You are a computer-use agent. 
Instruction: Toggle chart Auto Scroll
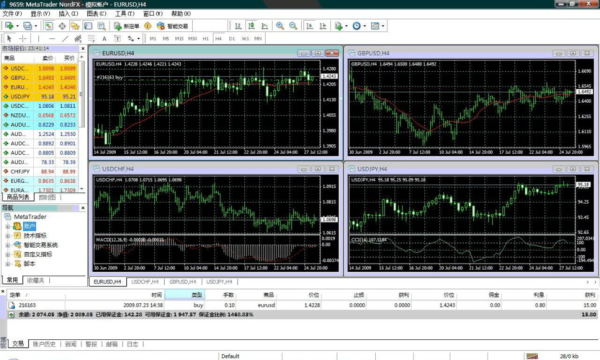tap(309, 26)
